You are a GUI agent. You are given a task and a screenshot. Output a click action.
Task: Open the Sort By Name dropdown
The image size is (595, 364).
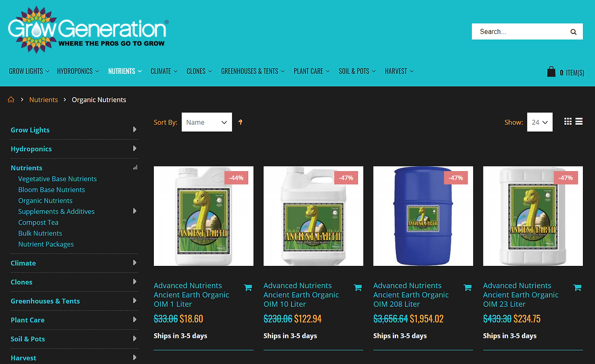(x=207, y=122)
